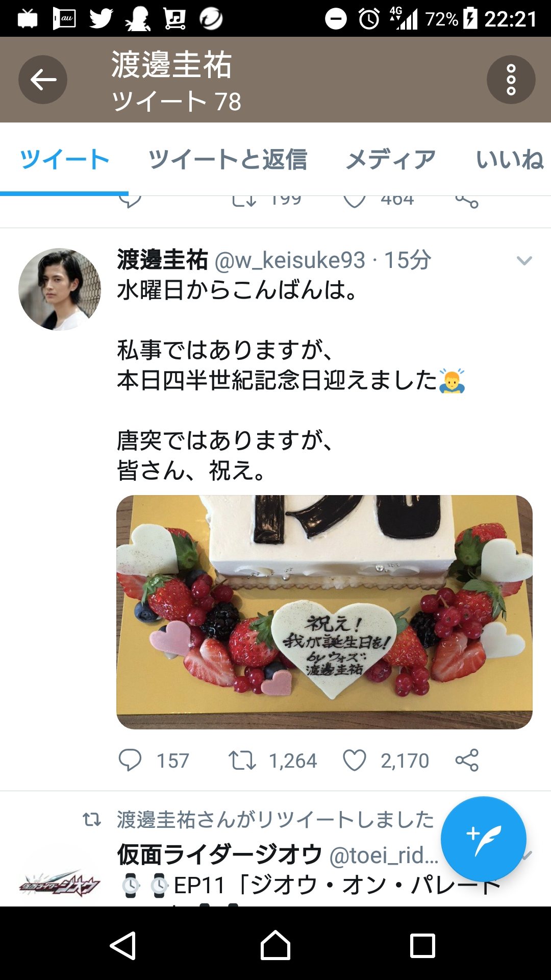Reply to the birthday tweet
Image resolution: width=551 pixels, height=980 pixels.
click(130, 760)
